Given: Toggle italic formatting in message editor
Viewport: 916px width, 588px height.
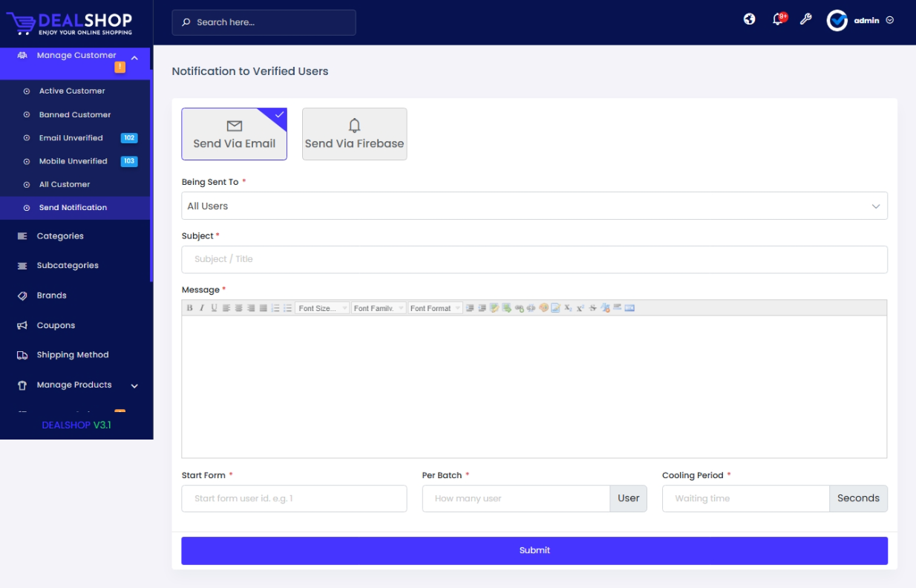Looking at the screenshot, I should pos(201,308).
